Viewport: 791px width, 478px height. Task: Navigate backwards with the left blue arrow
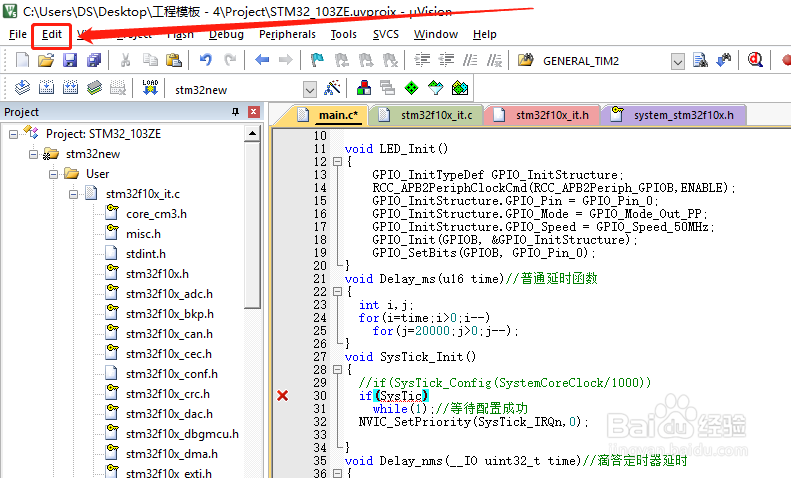coord(262,60)
